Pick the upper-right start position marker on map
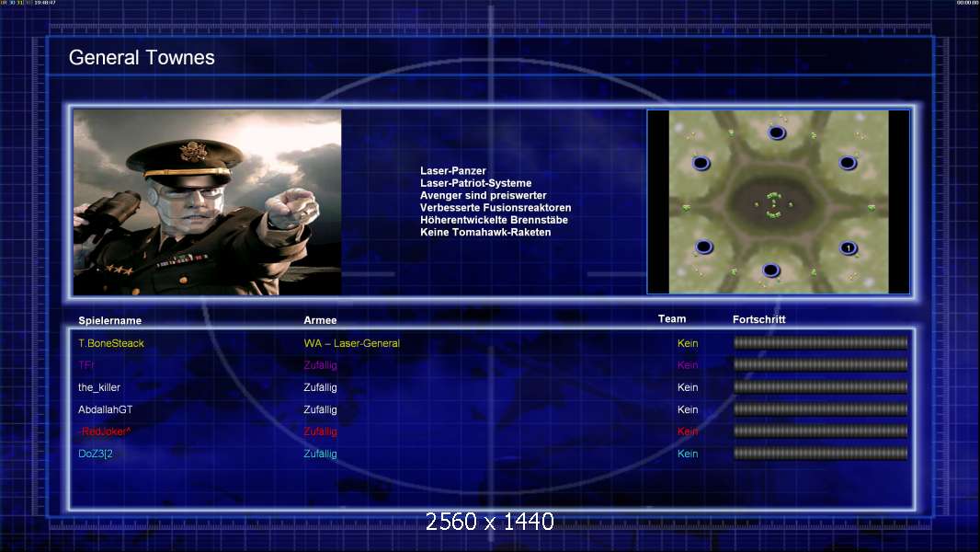This screenshot has height=552, width=980. click(849, 163)
